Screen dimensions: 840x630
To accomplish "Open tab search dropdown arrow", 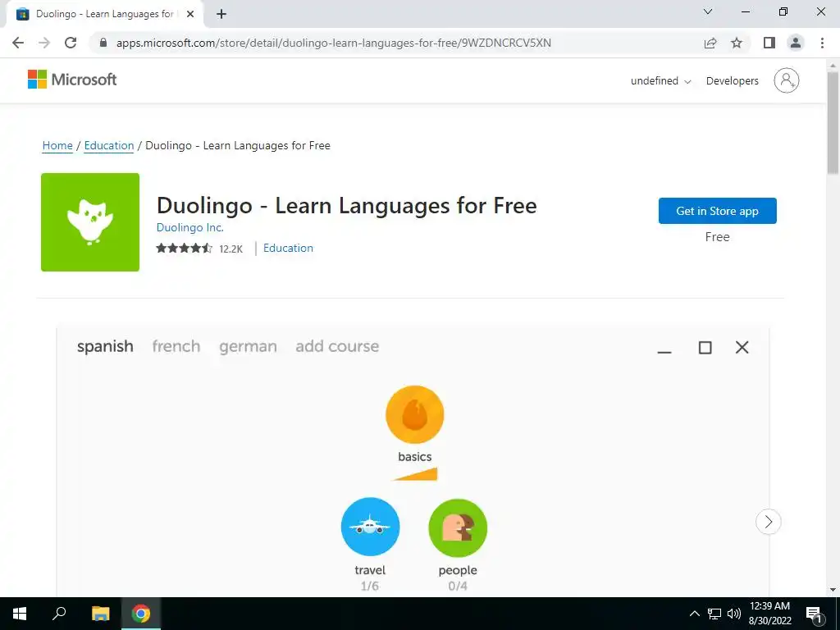I will pyautogui.click(x=708, y=11).
